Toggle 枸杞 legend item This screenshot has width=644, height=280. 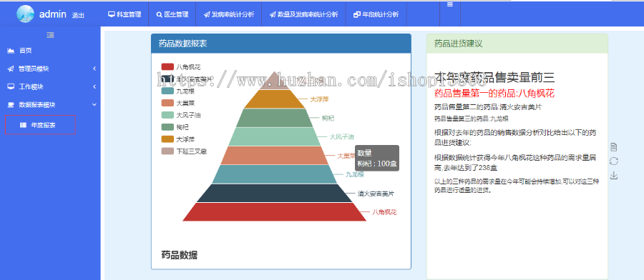click(175, 127)
